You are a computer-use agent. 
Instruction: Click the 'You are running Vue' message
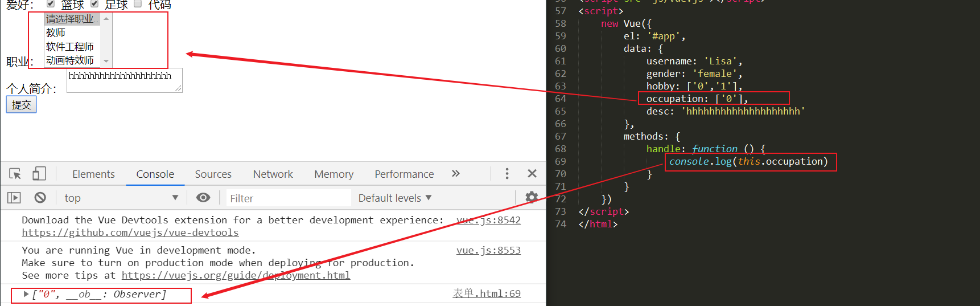tap(139, 250)
